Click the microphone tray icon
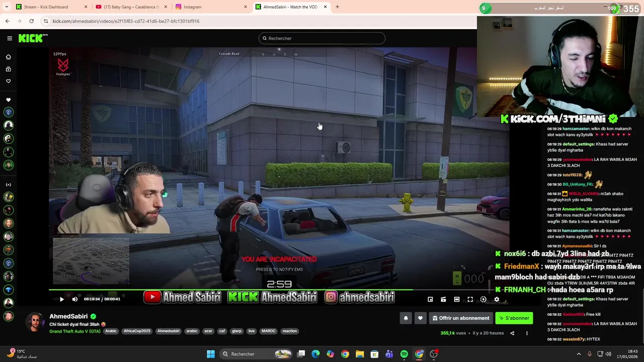This screenshot has height=362, width=644. [590, 354]
